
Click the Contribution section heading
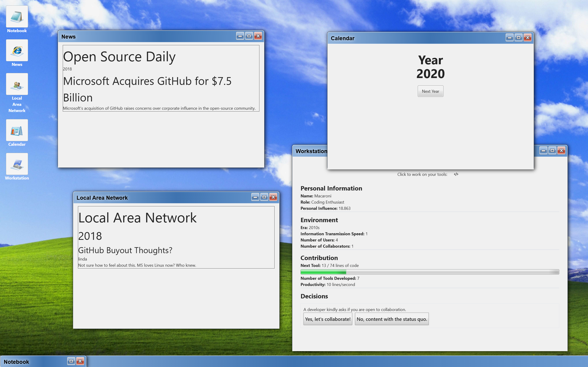(x=319, y=258)
